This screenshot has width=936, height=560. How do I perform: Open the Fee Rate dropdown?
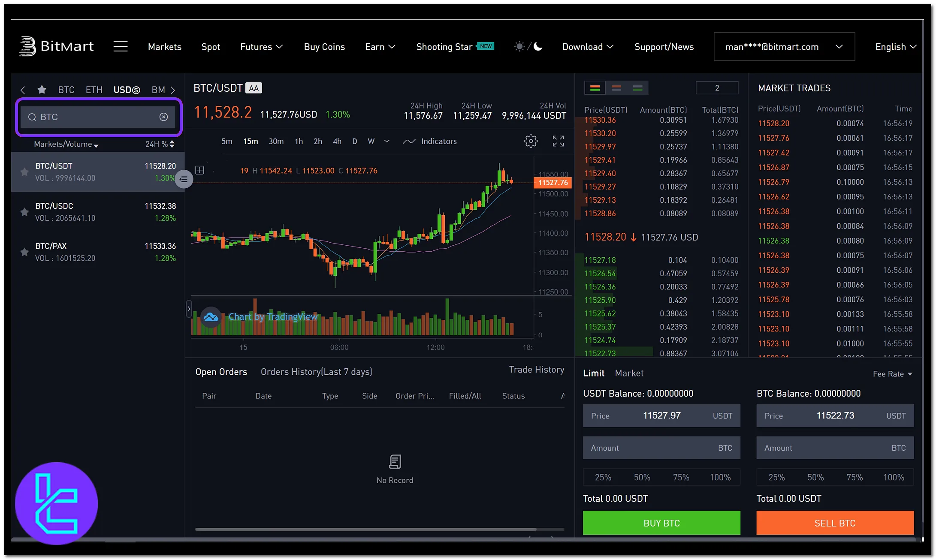tap(892, 374)
